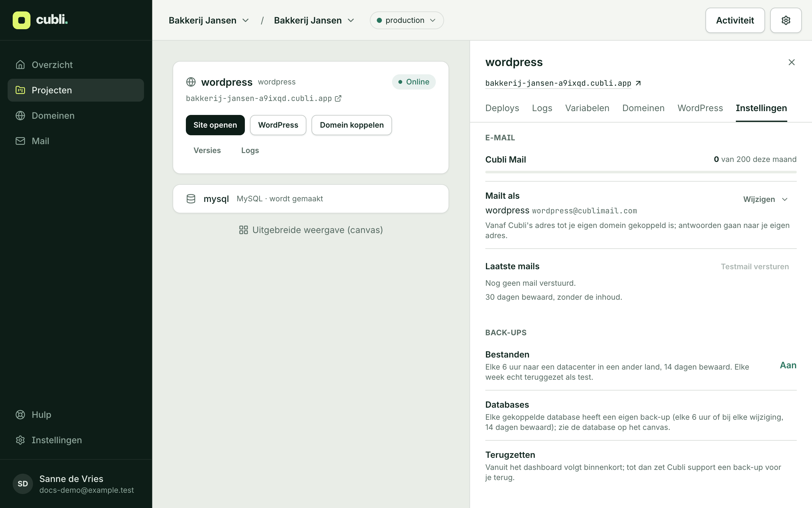Click the Cubli Mail usage progress bar
Image resolution: width=812 pixels, height=508 pixels.
coord(640,172)
